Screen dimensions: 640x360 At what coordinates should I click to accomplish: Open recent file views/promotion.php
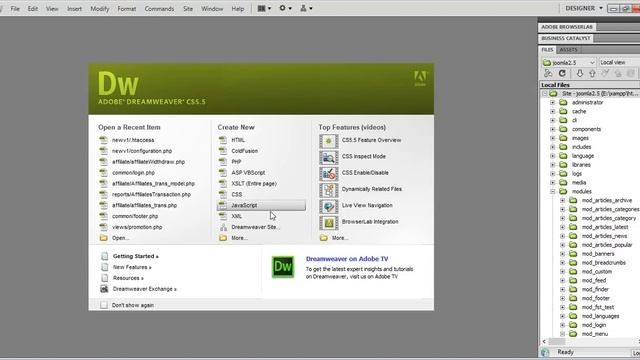pyautogui.click(x=137, y=227)
